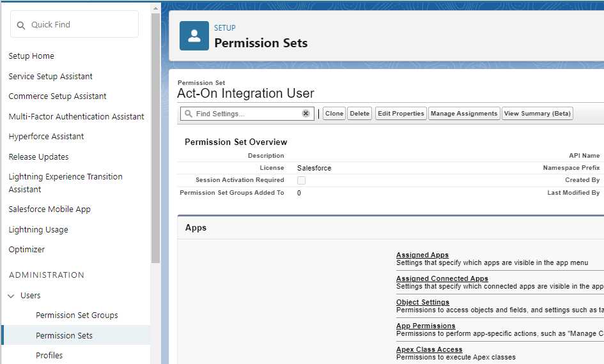
Task: Open Lightning Usage
Action: coord(38,229)
